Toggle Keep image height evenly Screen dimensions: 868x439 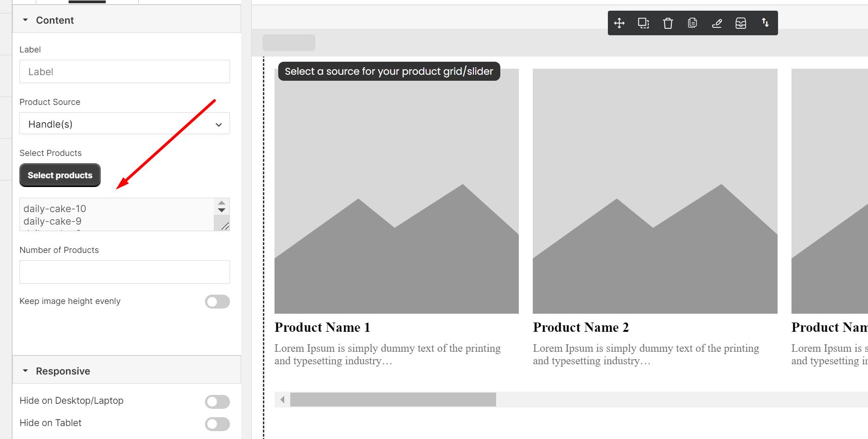point(217,302)
